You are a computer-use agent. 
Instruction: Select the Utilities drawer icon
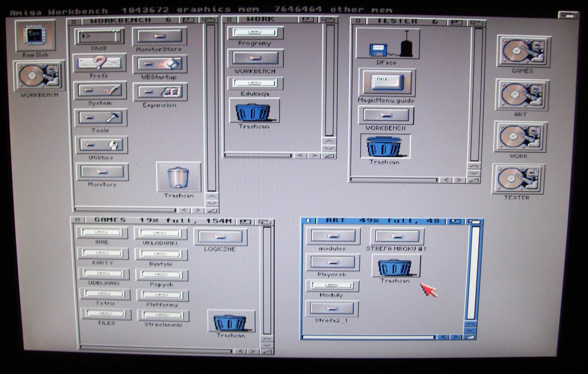click(101, 145)
